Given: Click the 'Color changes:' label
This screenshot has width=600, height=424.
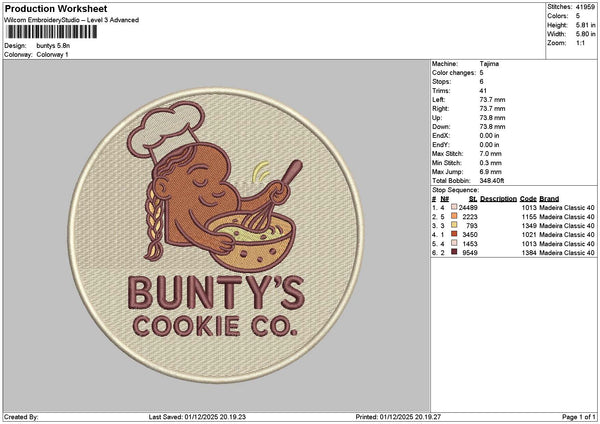Looking at the screenshot, I should 454,73.
